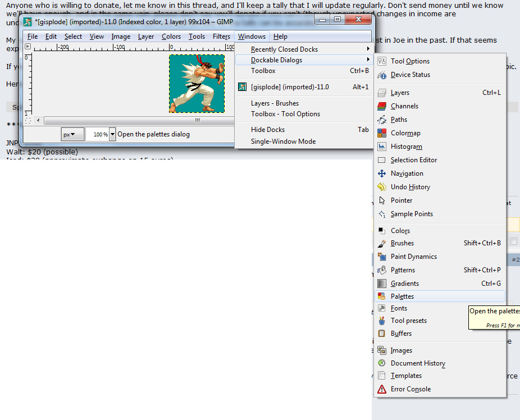Viewport: 520px width, 420px height.
Task: Open the Error Console dialog
Action: coord(440,389)
